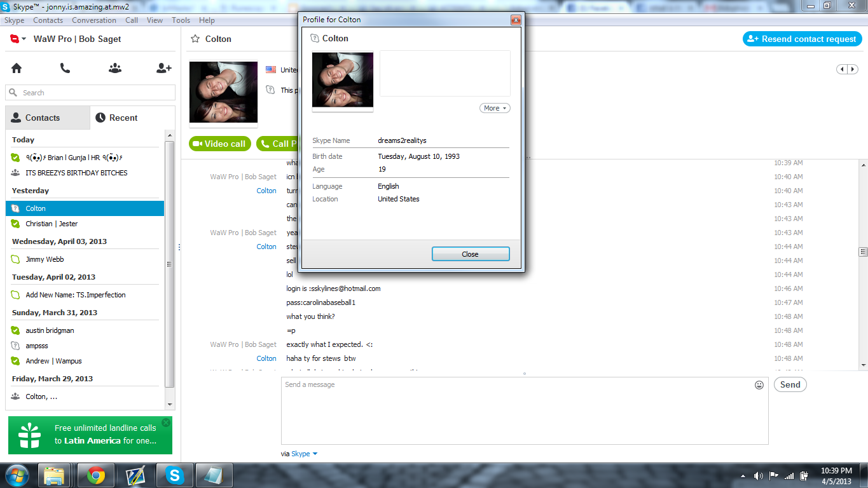Click the Search contacts field
The height and width of the screenshot is (488, 868).
90,93
